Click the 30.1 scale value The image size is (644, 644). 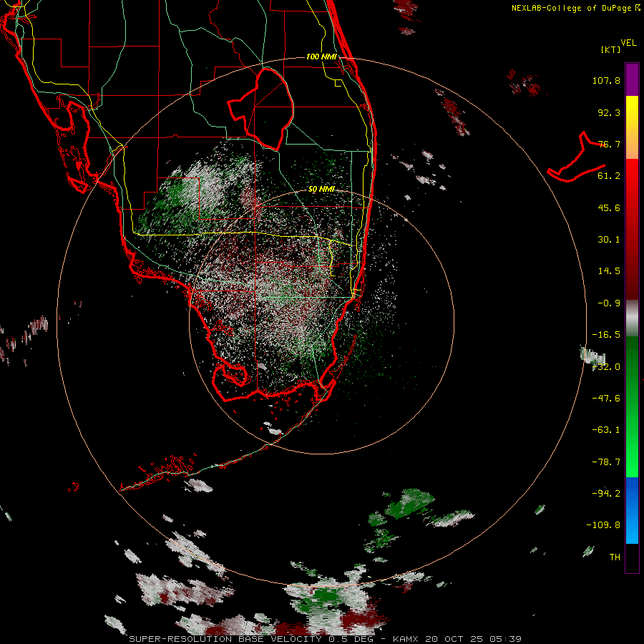click(x=609, y=240)
